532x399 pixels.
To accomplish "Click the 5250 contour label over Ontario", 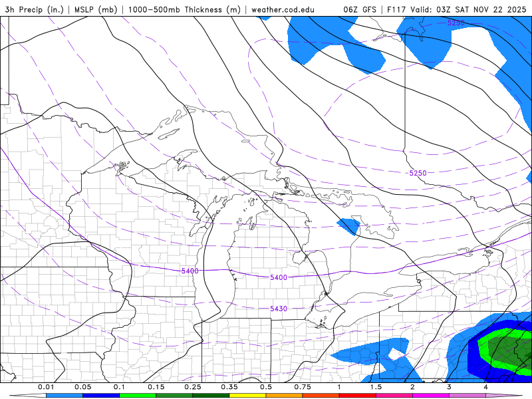I will click(418, 173).
